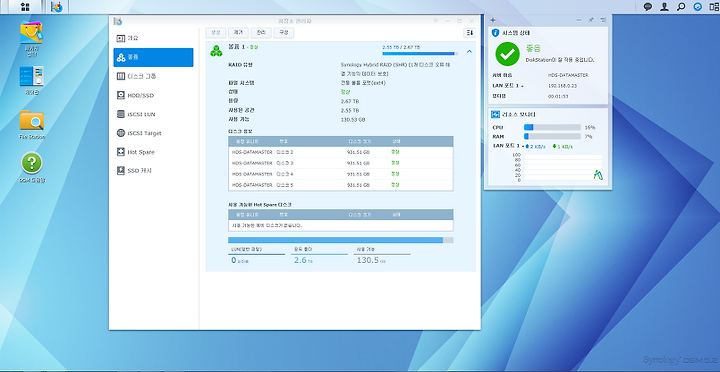The width and height of the screenshot is (720, 372).
Task: Click the network usage graph
Action: (562, 168)
